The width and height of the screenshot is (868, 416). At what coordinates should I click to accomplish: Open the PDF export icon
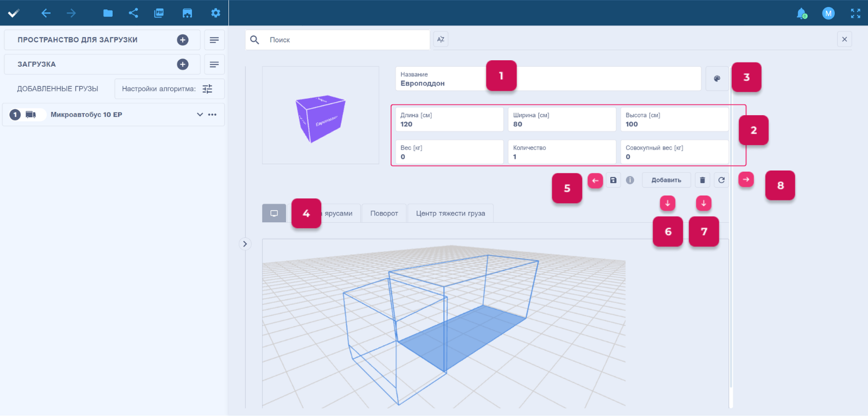[x=159, y=13]
